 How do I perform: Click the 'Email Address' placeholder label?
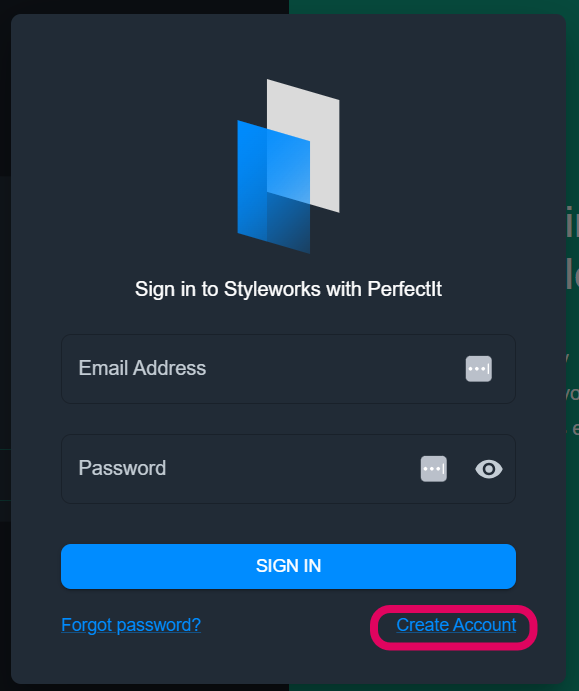(x=142, y=368)
